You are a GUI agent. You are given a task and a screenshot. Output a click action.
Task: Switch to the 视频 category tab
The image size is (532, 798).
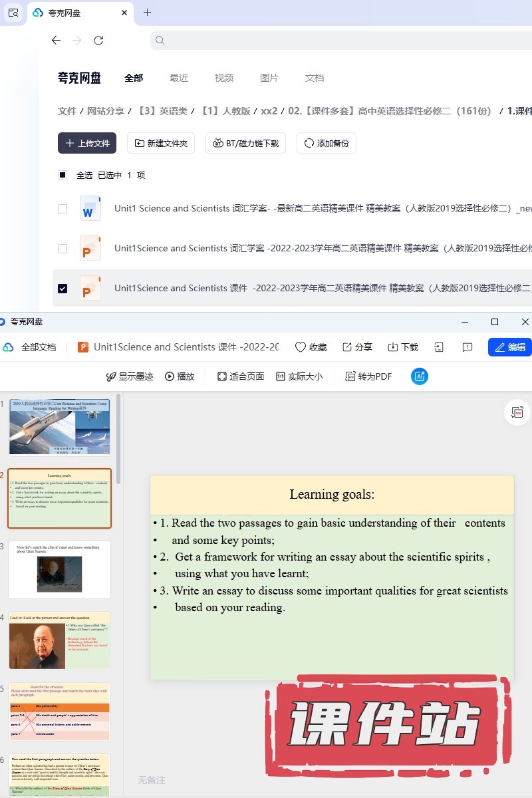224,78
